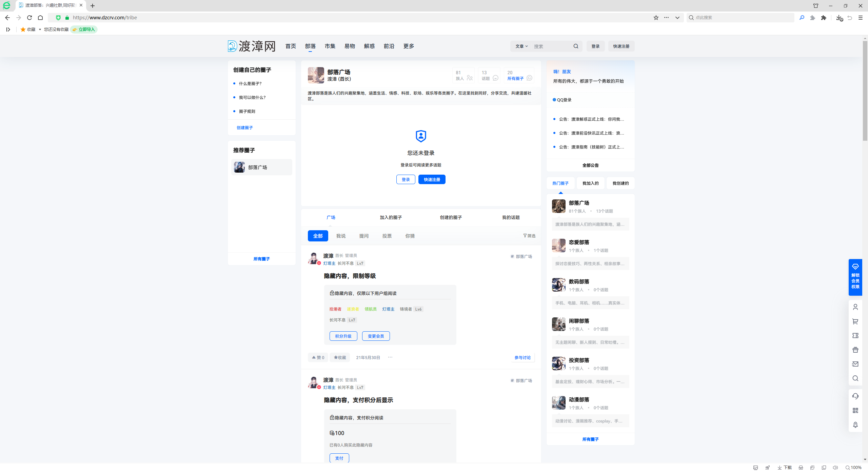This screenshot has width=868, height=472.
Task: Click the search magnifier in site header
Action: [576, 46]
